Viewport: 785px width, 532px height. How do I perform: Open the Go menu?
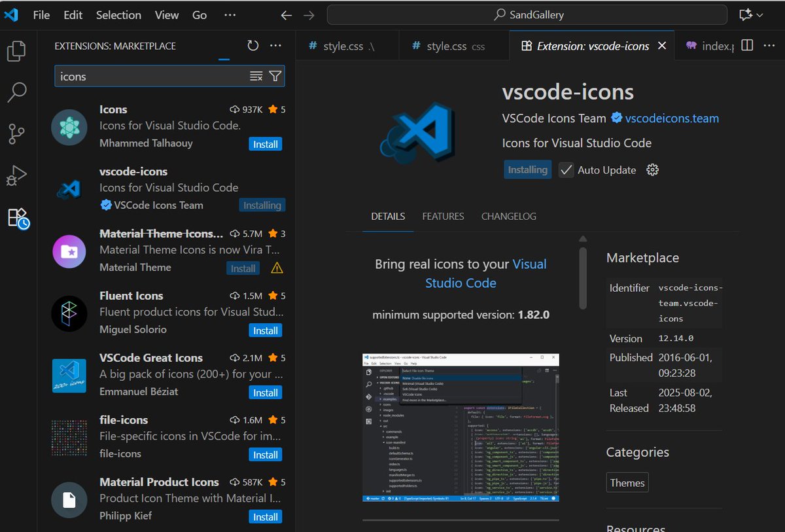[200, 15]
